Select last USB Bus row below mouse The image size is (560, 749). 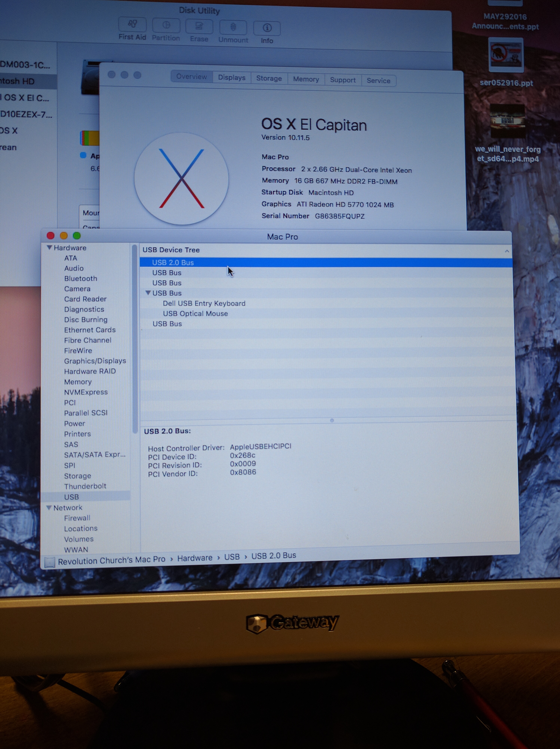tap(327, 324)
